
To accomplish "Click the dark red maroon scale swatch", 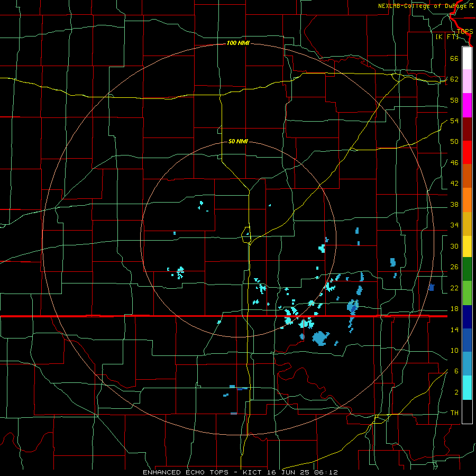I will click(467, 129).
